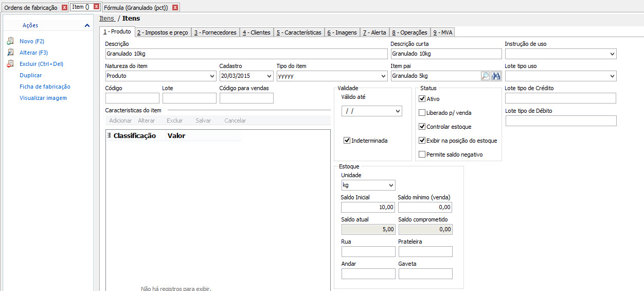Click Adicionar in Características toolbar

(x=120, y=121)
